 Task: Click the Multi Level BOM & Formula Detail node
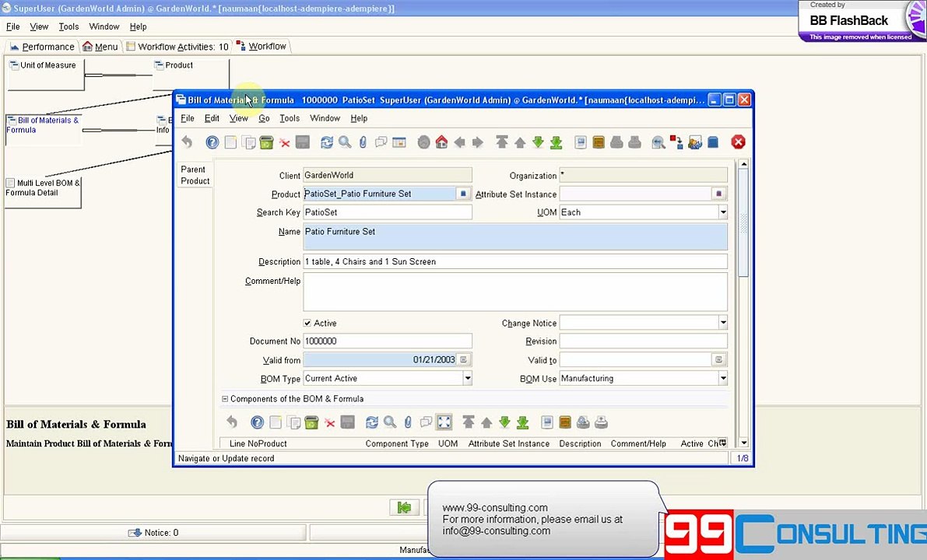tap(43, 192)
